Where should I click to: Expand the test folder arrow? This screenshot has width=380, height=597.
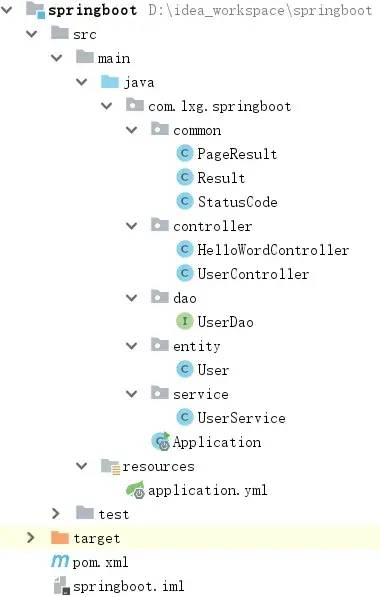click(x=56, y=514)
